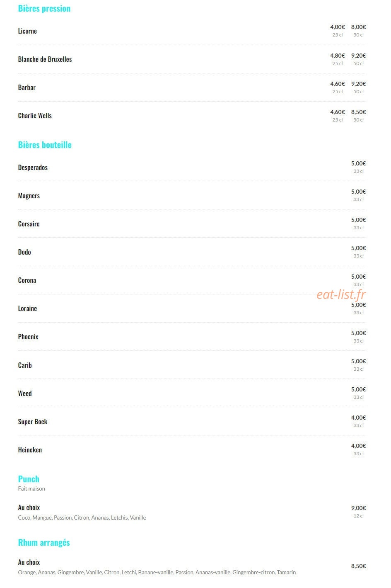The width and height of the screenshot is (391, 588).
Task: Click the 8,00€ price for Licorne 50 cl
Action: 359,27
